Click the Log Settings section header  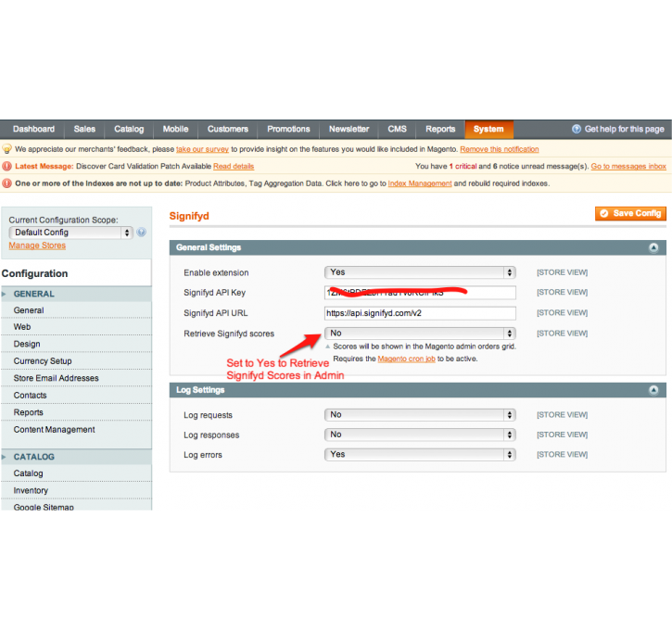[418, 390]
